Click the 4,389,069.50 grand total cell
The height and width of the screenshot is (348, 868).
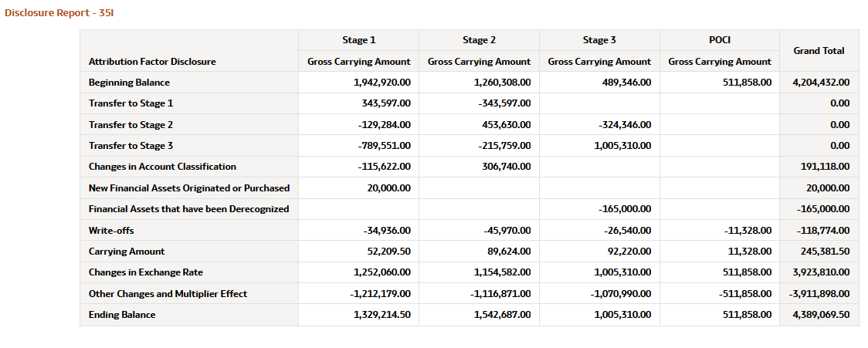(x=819, y=315)
